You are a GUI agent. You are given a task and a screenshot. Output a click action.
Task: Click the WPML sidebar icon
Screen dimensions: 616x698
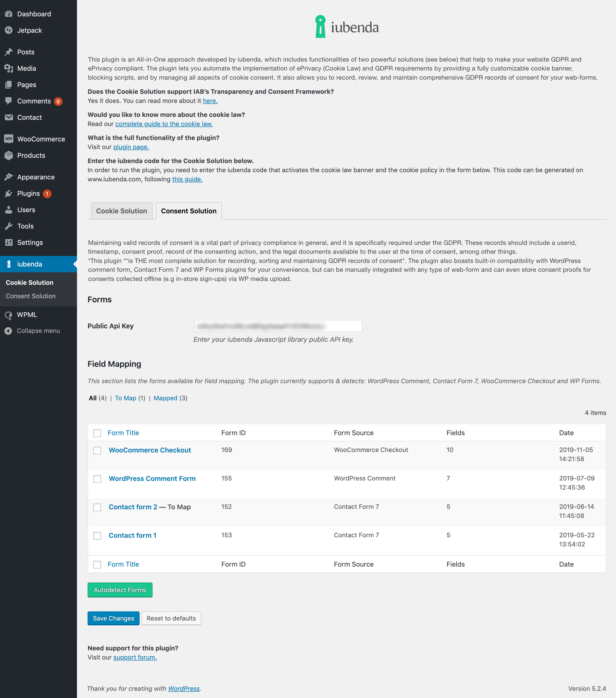pyautogui.click(x=8, y=315)
